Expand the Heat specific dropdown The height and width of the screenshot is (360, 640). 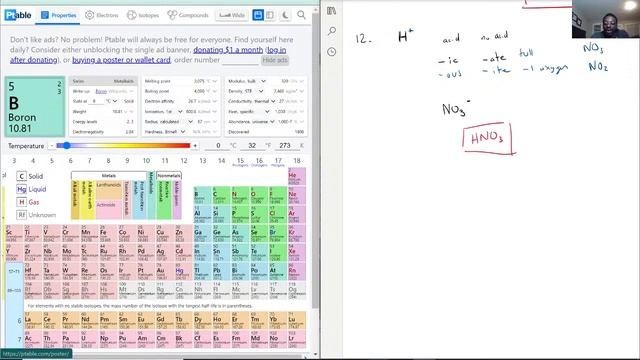click(x=267, y=111)
